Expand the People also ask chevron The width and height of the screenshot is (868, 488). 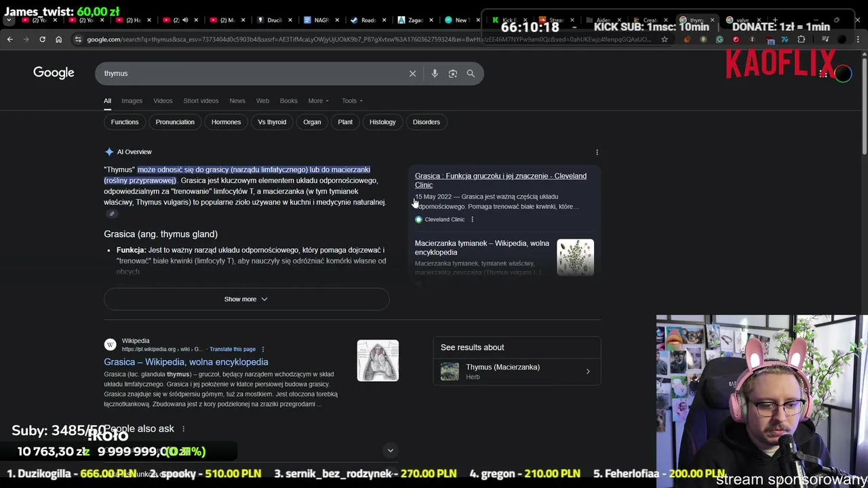390,450
